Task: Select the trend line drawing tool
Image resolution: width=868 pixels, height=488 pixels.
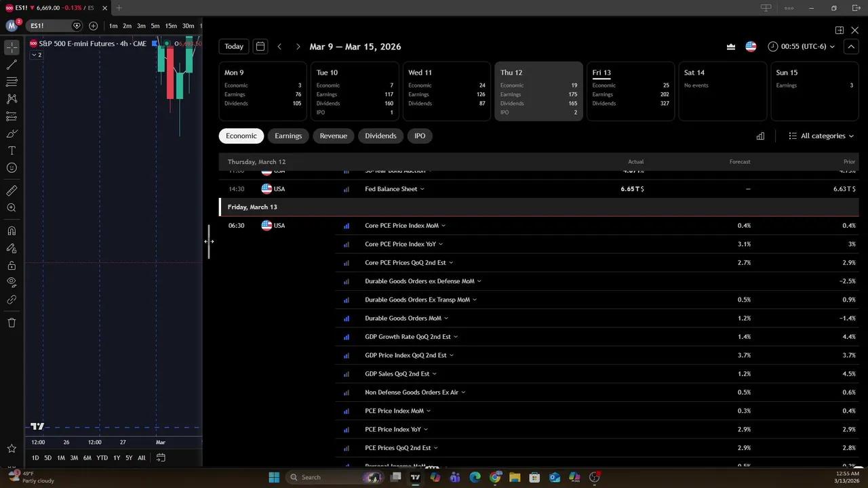Action: (x=12, y=65)
